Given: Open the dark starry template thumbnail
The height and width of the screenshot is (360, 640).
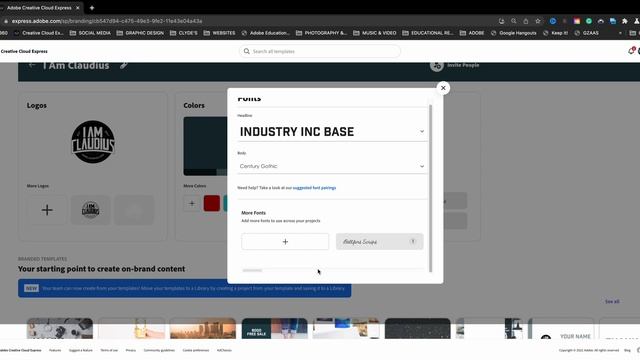Looking at the screenshot, I should coord(418,329).
